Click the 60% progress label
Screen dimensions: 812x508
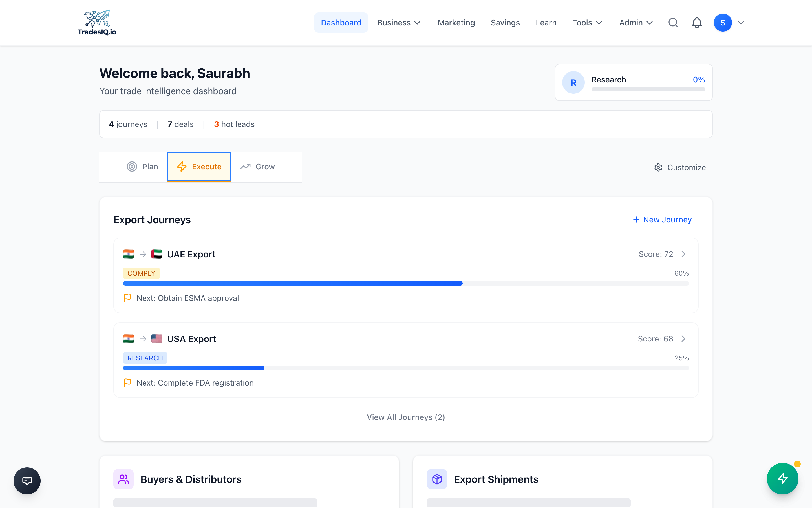coord(681,273)
